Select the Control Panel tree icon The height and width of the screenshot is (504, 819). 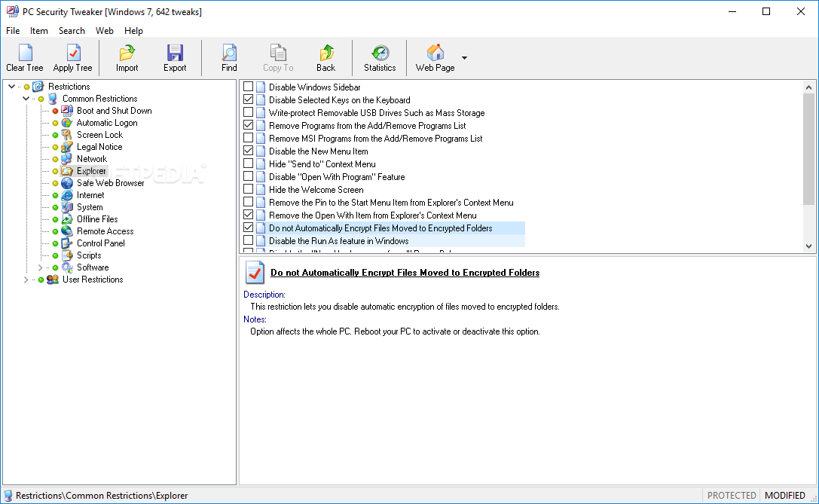pos(67,243)
